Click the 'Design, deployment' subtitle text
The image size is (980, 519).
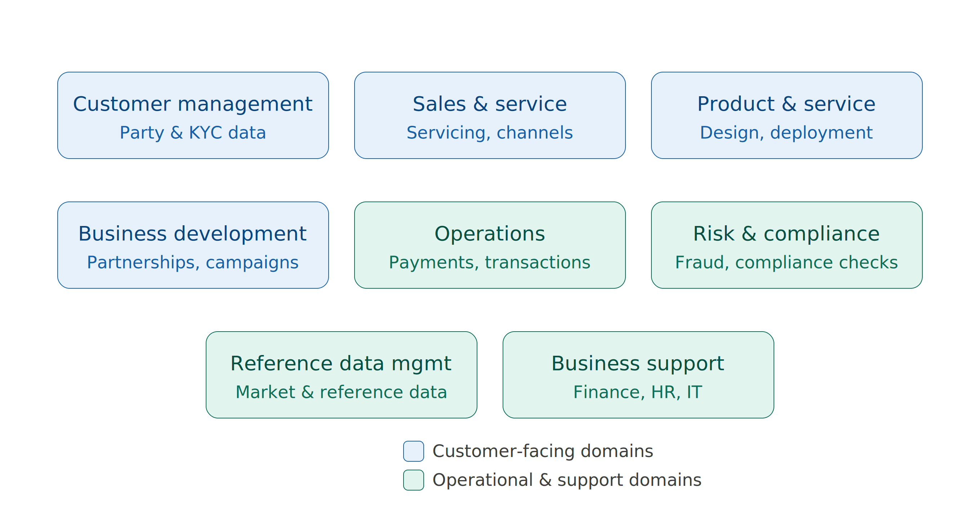click(x=787, y=133)
